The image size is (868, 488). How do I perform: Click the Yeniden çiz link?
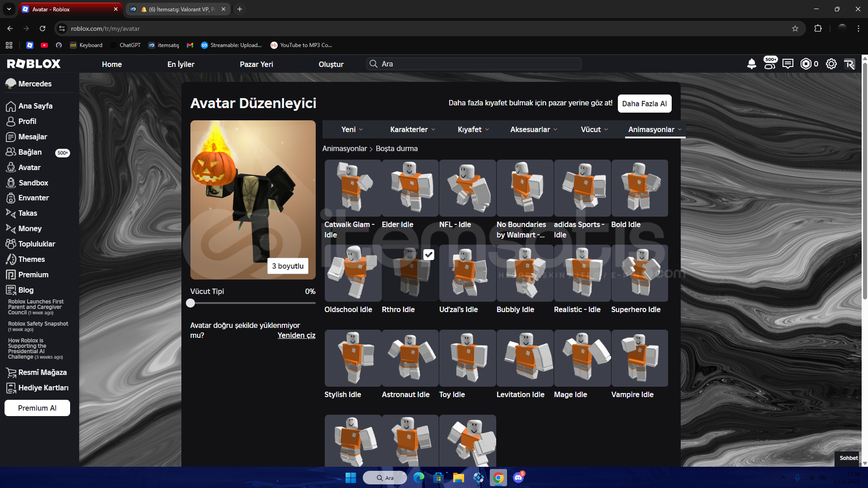click(296, 335)
